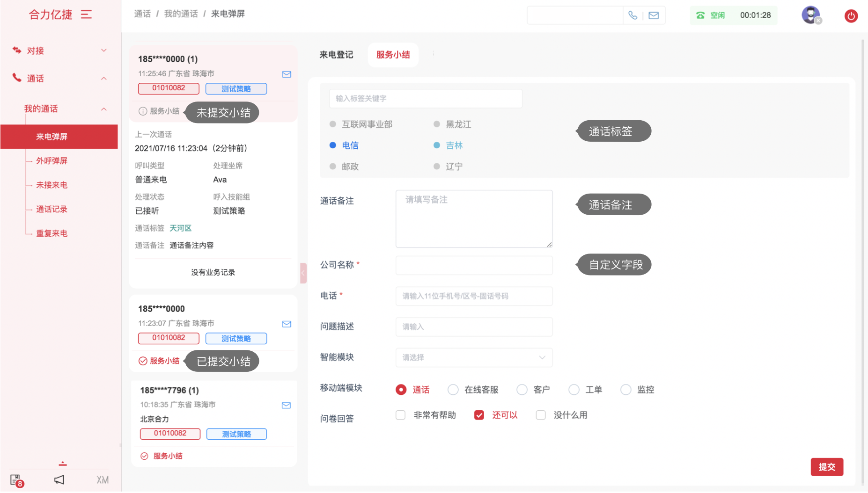Click the 空闲 agent status button
This screenshot has height=493, width=868.
pos(711,15)
